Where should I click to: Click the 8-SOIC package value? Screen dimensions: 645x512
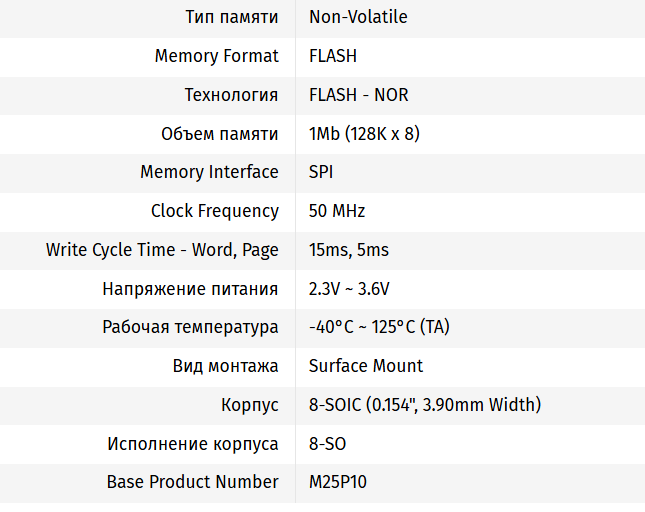click(425, 405)
